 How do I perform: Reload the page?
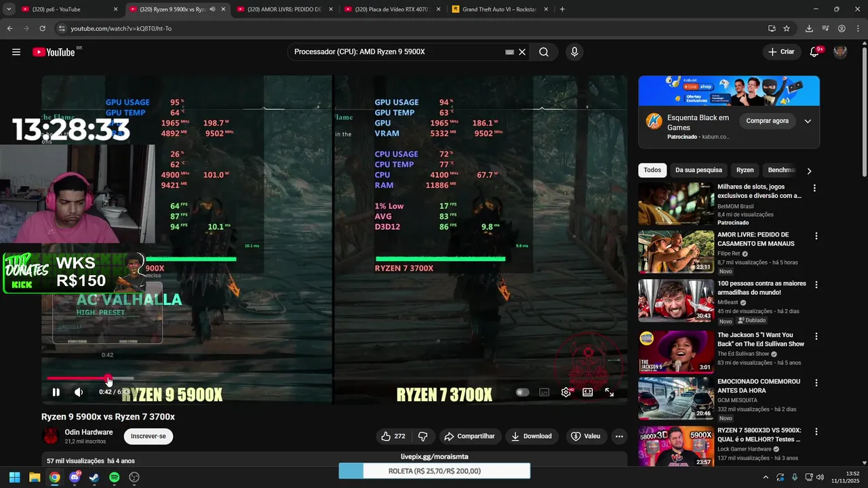[x=42, y=28]
